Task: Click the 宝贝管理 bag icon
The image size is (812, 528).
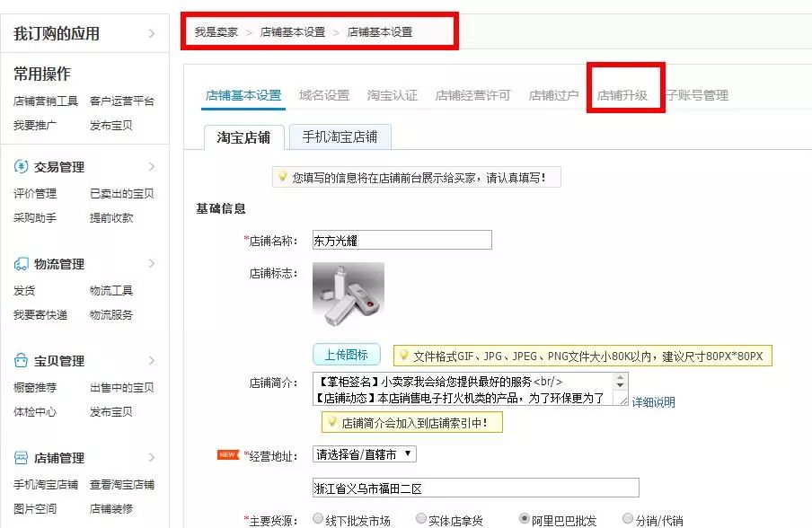Action: click(x=21, y=360)
